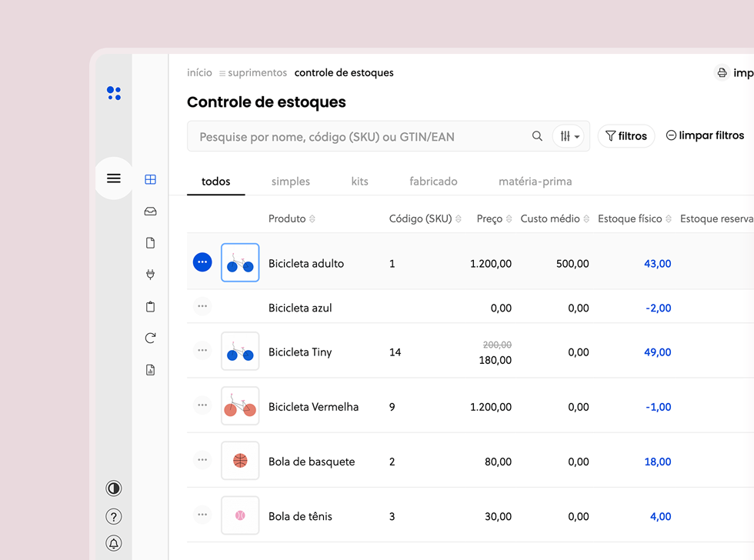
Task: Click the grid dashboard sidebar icon
Action: tap(151, 180)
